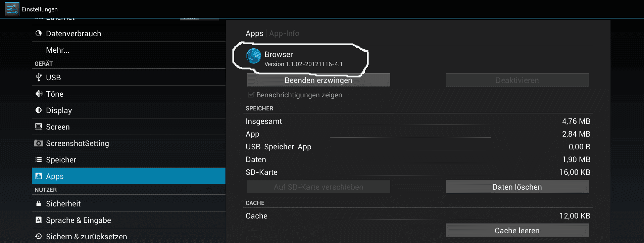The image size is (644, 243).
Task: Open the USB settings icon
Action: [x=39, y=77]
